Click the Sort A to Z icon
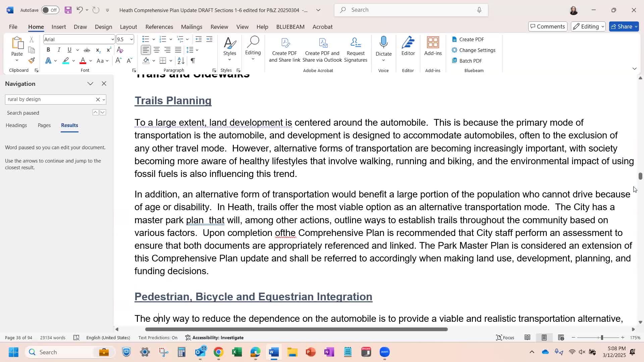Image resolution: width=644 pixels, height=362 pixels. click(181, 61)
